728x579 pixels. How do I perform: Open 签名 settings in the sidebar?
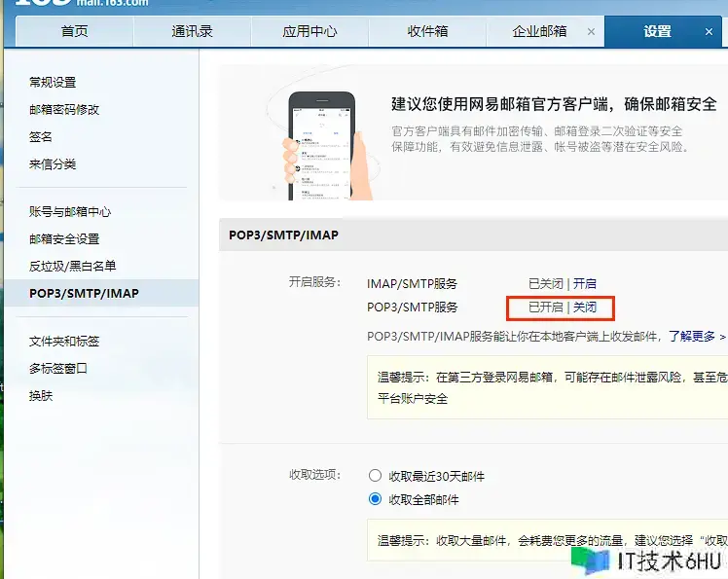tap(41, 137)
